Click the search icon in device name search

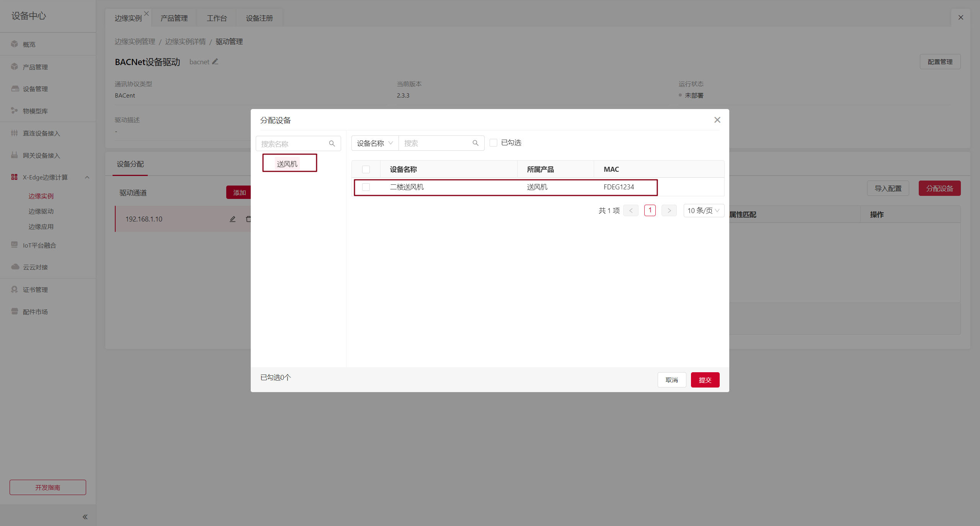[475, 143]
